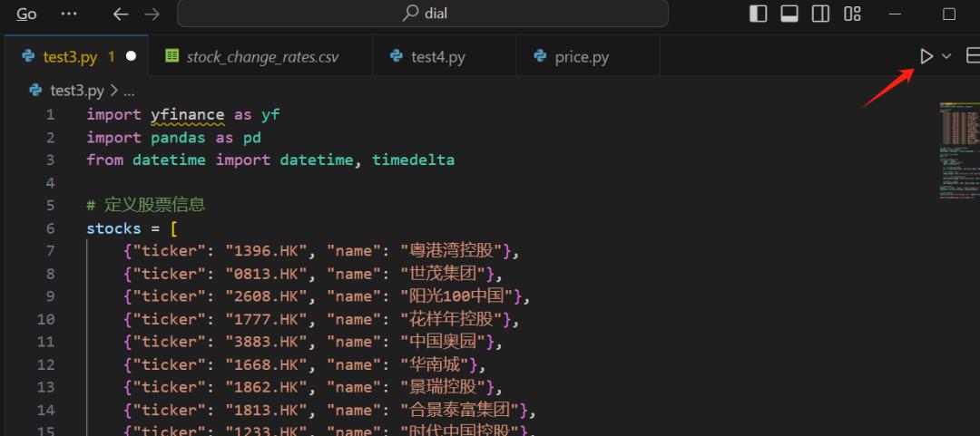Switch to the test4.py tab

437,56
